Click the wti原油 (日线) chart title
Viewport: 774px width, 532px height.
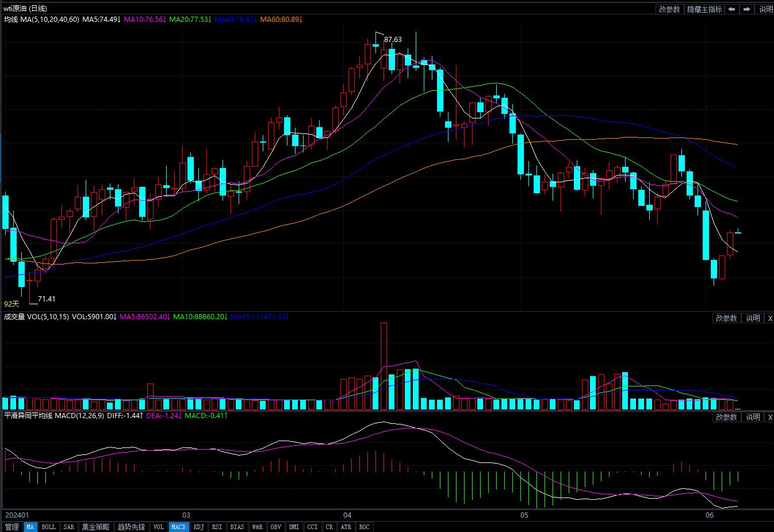[25, 9]
